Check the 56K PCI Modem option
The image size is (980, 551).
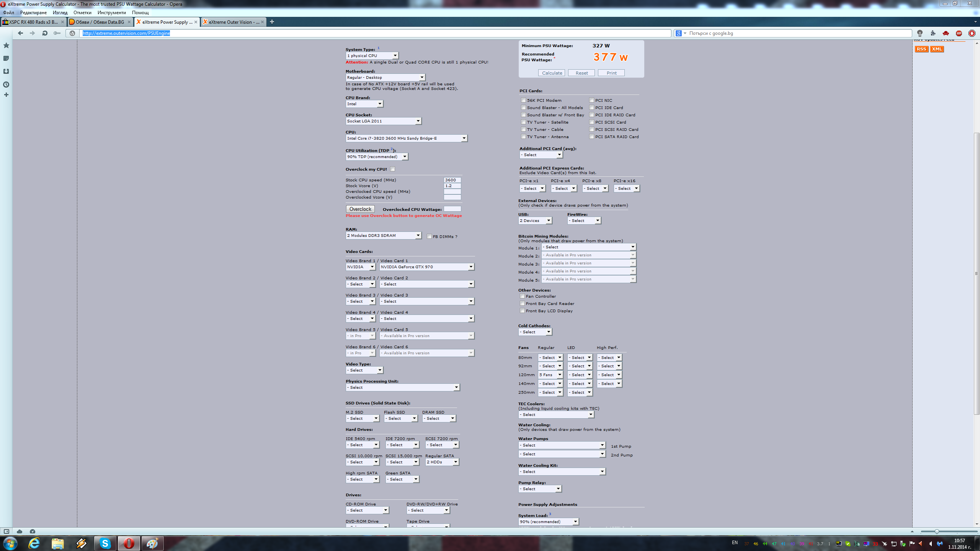[523, 100]
